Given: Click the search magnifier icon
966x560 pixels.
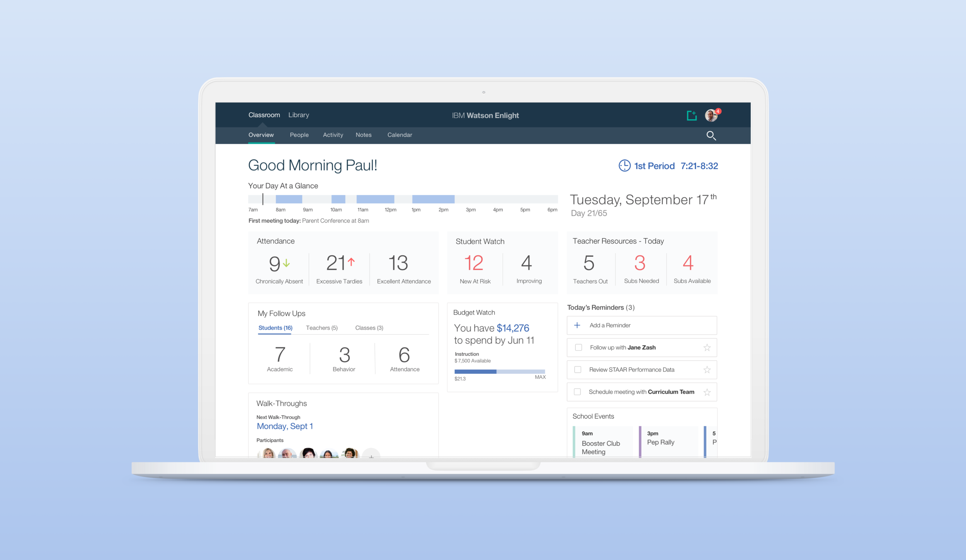Looking at the screenshot, I should tap(711, 136).
